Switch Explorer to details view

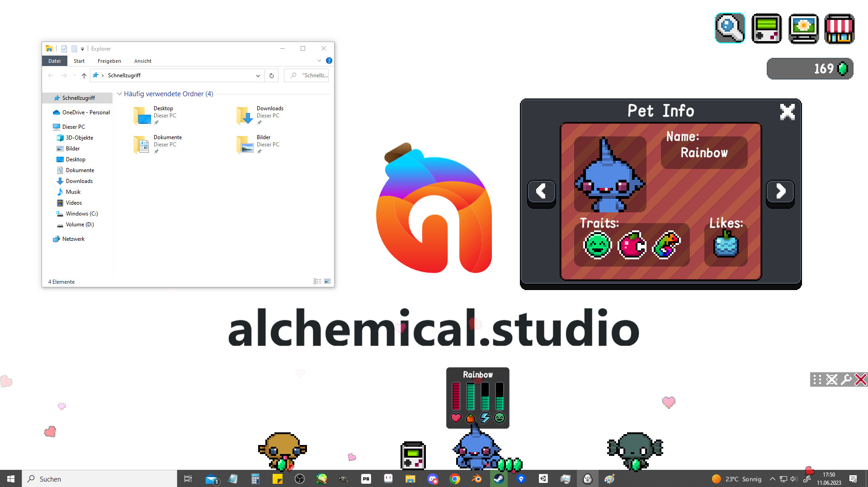[x=317, y=281]
